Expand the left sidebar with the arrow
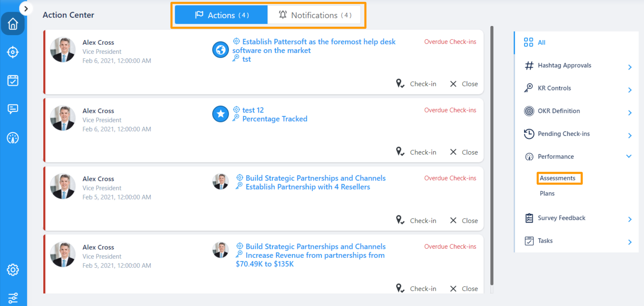 [x=26, y=8]
